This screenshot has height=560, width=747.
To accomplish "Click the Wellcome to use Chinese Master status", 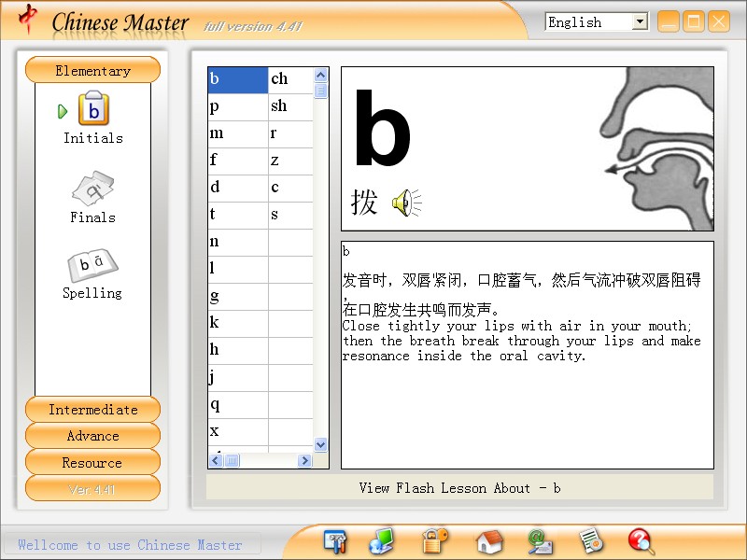I will tap(130, 544).
